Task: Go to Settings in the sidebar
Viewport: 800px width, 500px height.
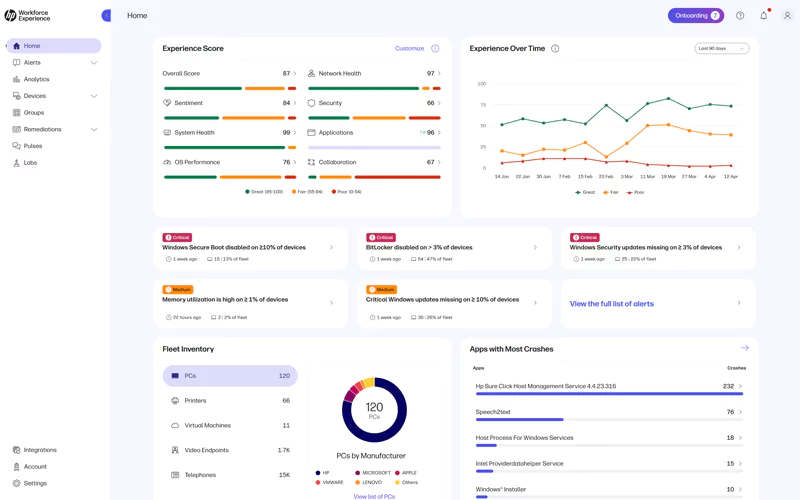Action: [35, 483]
